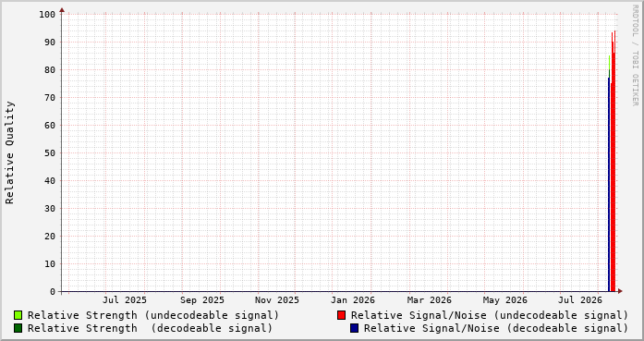Select Relative Signal/Noise (decodeable signal) legend text

pos(496,328)
